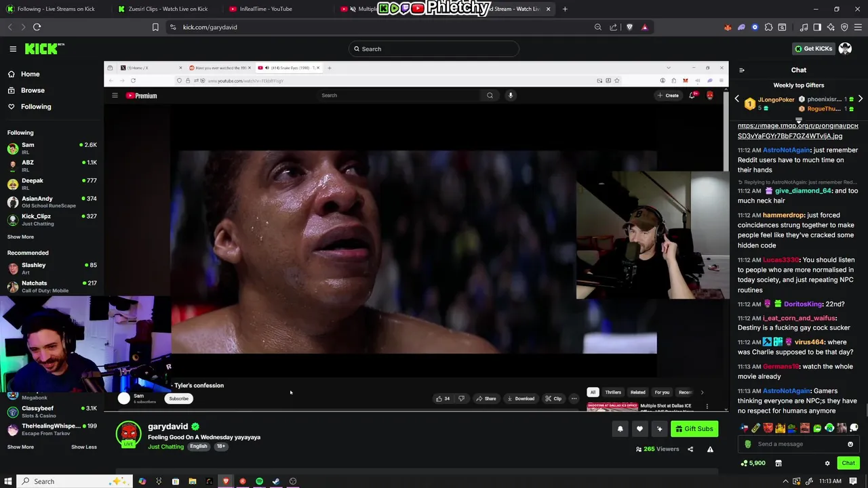
Task: Open the channel points shop icon
Action: tap(778, 463)
